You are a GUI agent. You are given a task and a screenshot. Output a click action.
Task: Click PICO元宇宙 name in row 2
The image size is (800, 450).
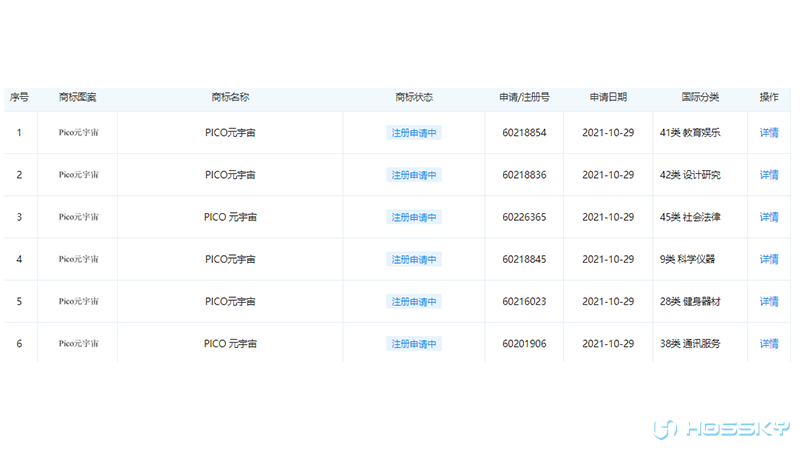(230, 175)
